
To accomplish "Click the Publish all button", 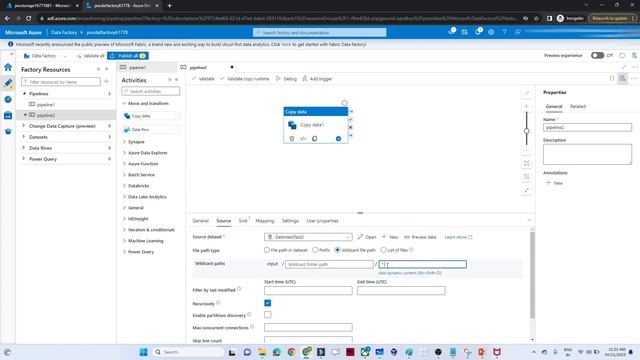I will [128, 56].
